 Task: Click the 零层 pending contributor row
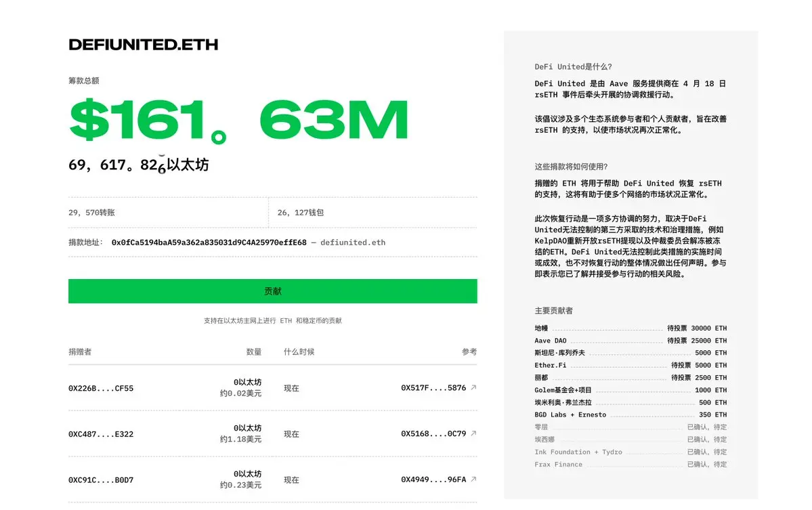tap(631, 427)
